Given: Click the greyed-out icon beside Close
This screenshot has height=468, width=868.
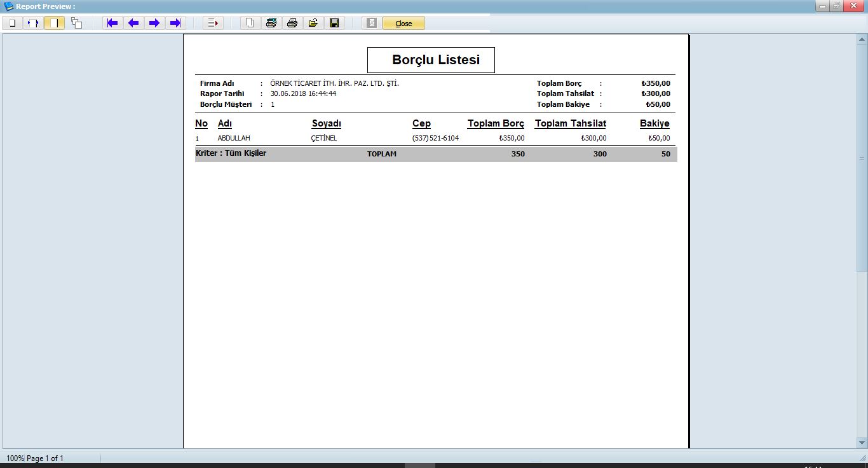Looking at the screenshot, I should [x=372, y=24].
